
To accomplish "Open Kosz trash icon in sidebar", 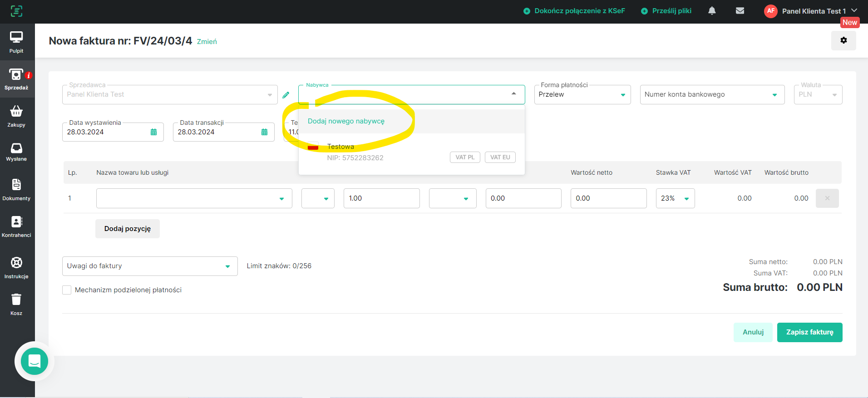I will click(x=16, y=300).
